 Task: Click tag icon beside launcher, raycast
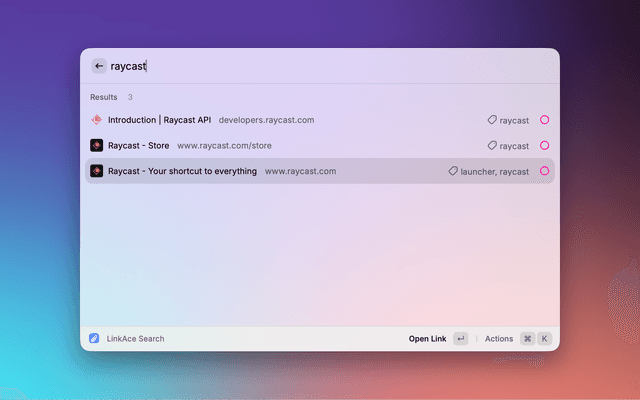(x=453, y=171)
